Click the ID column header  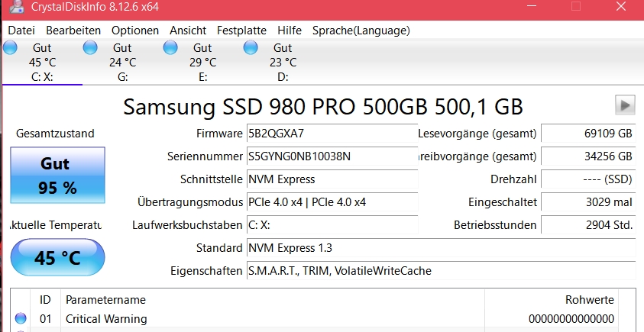point(45,300)
